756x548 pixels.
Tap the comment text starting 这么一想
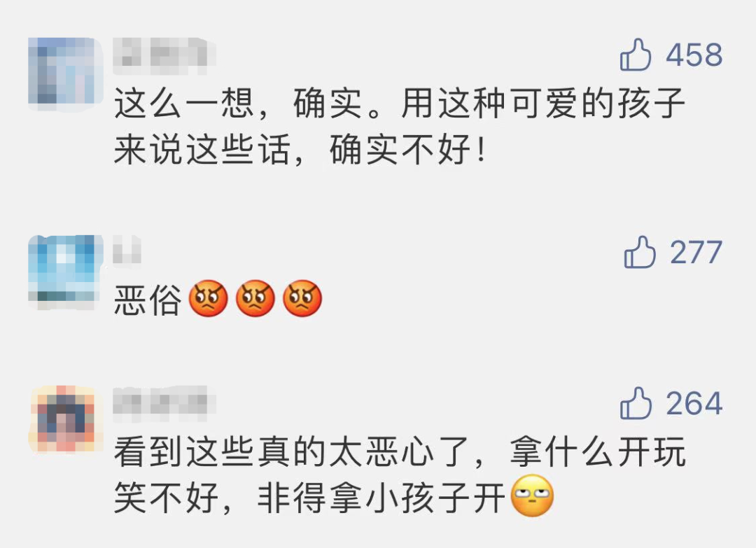399,127
